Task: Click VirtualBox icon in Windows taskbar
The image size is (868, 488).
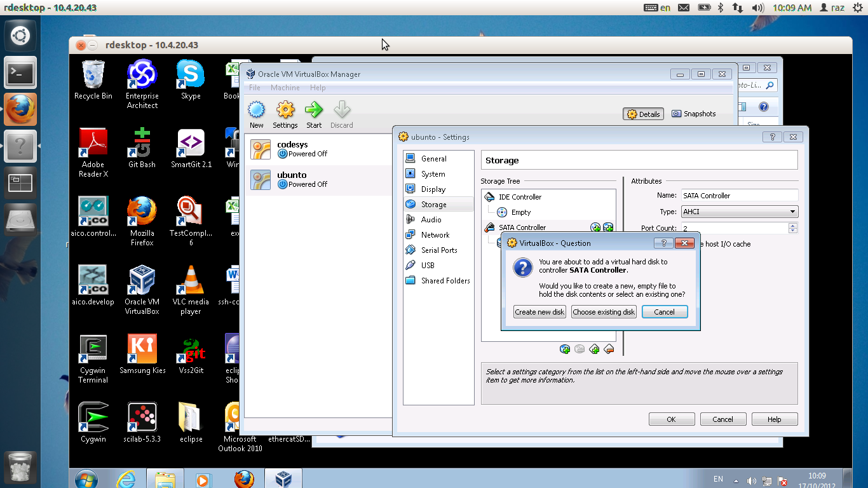Action: [x=283, y=478]
